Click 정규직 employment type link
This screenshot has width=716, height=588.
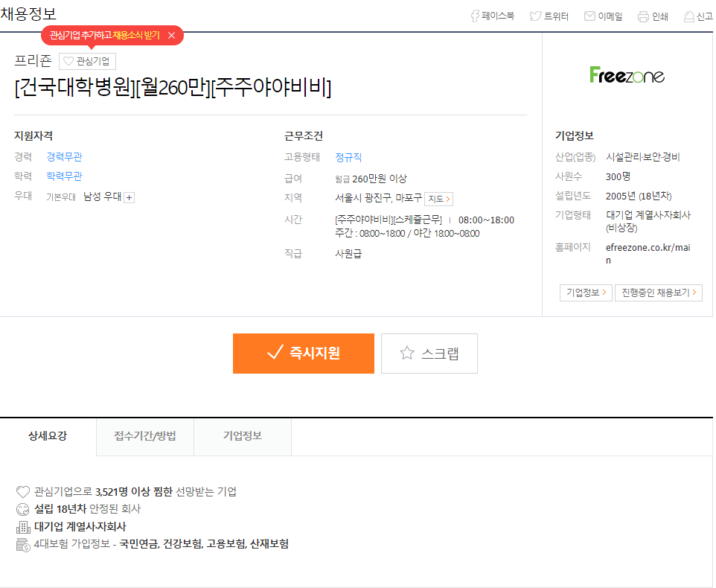pos(348,157)
